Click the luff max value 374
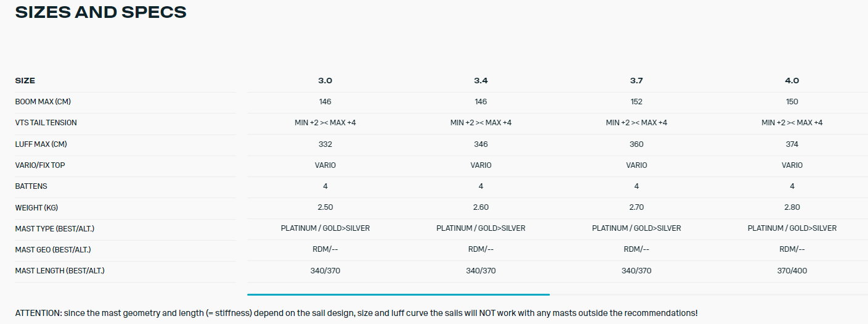Viewport: 868px width, 324px height. click(792, 144)
